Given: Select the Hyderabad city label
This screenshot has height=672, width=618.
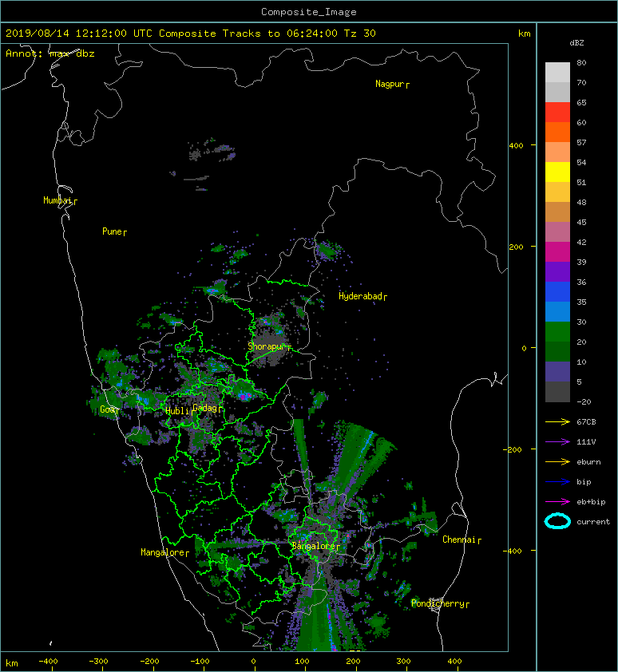Looking at the screenshot, I should point(361,296).
